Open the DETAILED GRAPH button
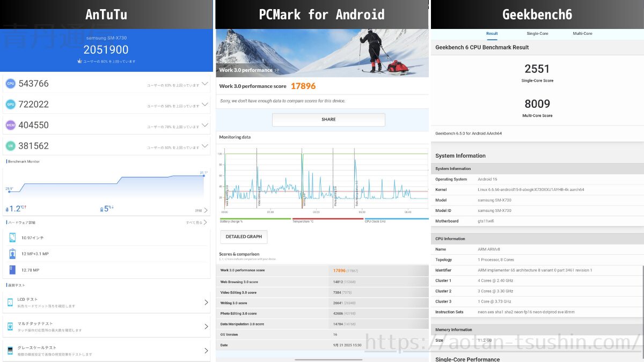644x362 pixels. (x=244, y=237)
